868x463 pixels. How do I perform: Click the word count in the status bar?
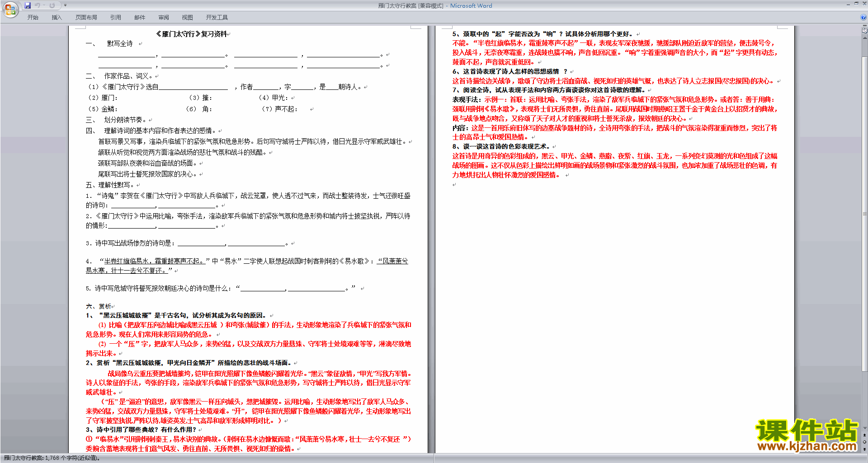tap(52, 458)
